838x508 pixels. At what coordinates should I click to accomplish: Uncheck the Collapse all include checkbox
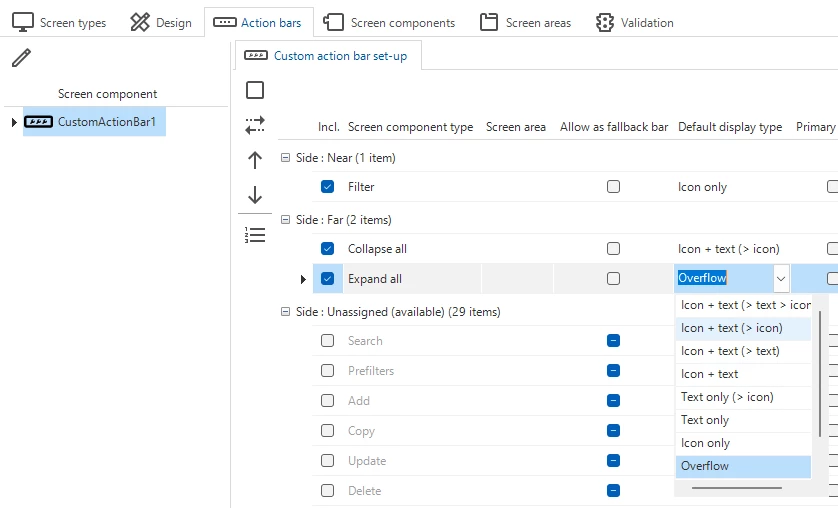pos(327,249)
